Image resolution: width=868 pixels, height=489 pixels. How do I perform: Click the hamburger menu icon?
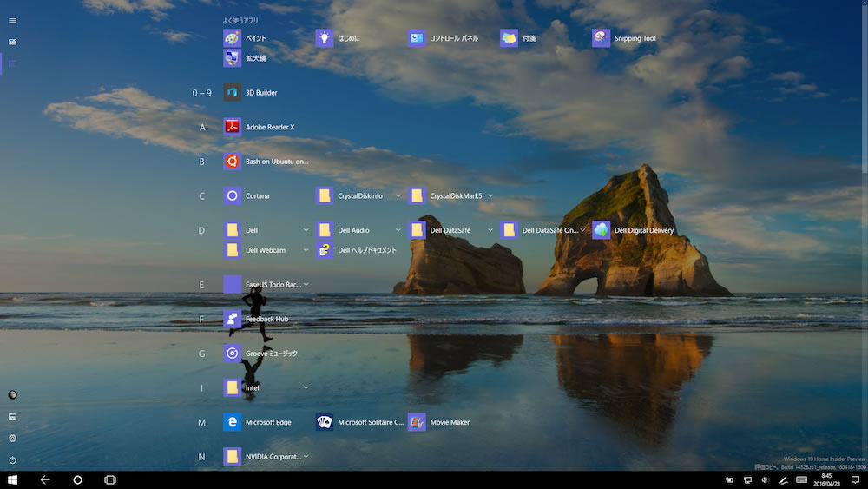pos(12,21)
